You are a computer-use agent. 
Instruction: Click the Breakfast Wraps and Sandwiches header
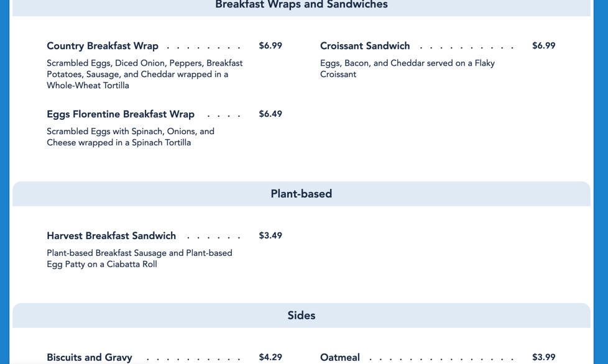point(301,5)
